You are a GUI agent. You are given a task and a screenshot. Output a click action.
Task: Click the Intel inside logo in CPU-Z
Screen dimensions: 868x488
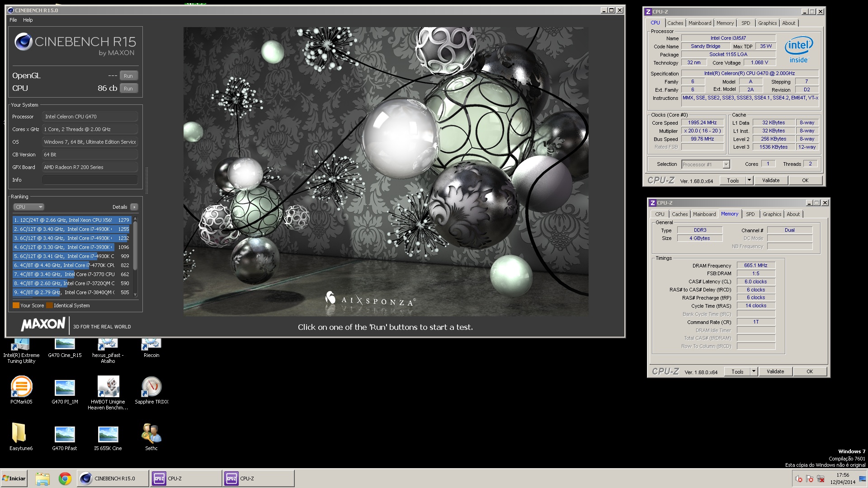799,49
